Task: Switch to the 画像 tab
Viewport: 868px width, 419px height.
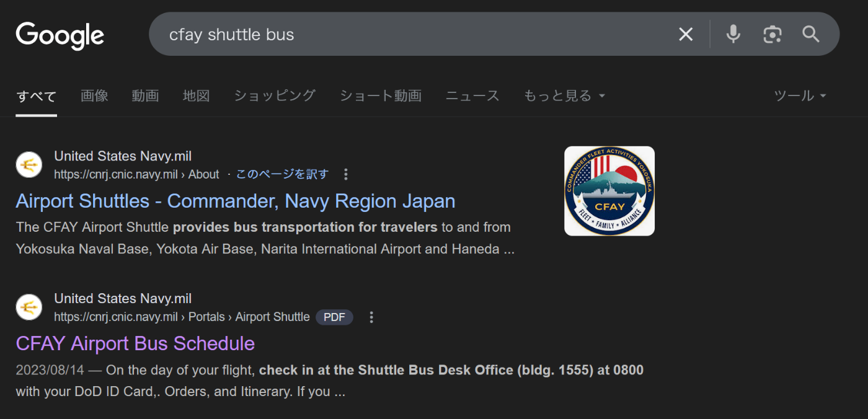Action: click(94, 95)
